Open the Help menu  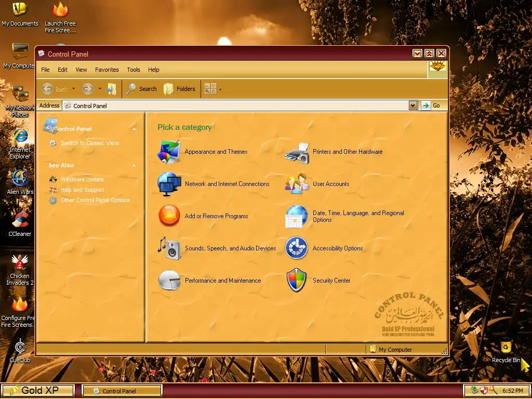pos(153,70)
